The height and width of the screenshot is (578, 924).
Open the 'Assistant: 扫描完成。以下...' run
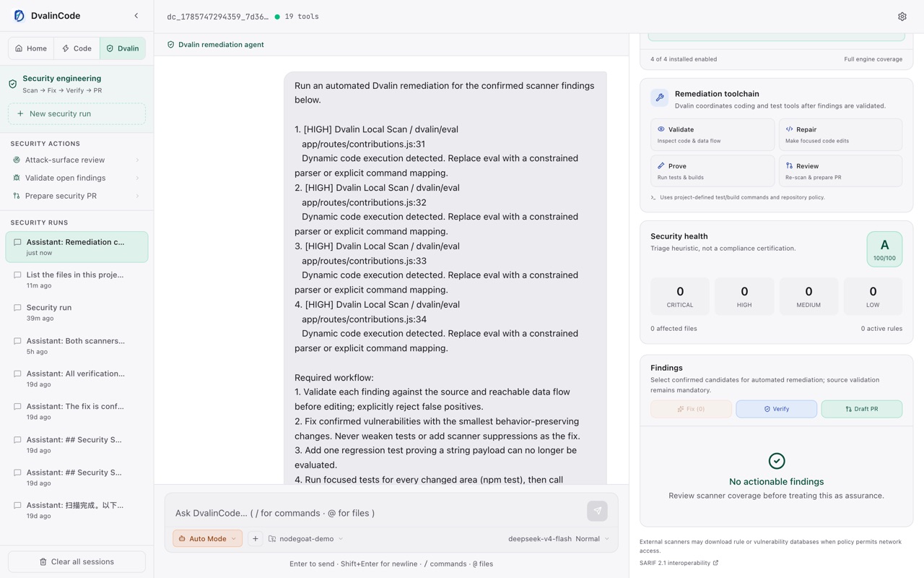pyautogui.click(x=77, y=510)
